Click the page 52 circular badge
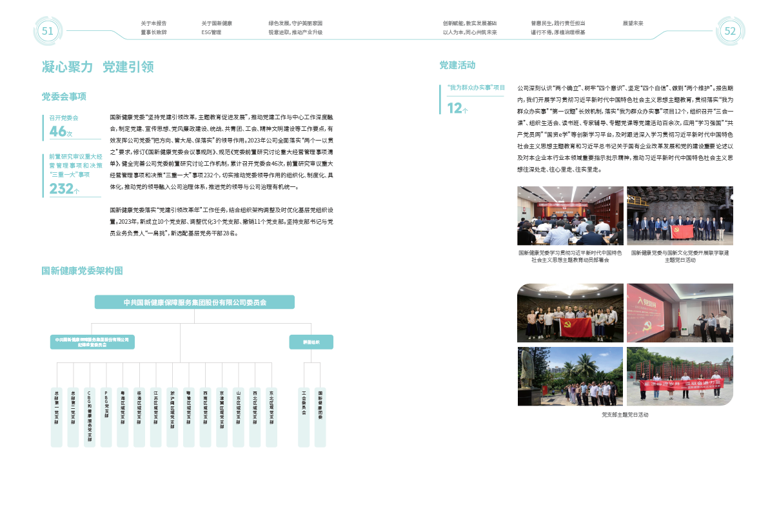Screen dimensions: 779x532 730,31
